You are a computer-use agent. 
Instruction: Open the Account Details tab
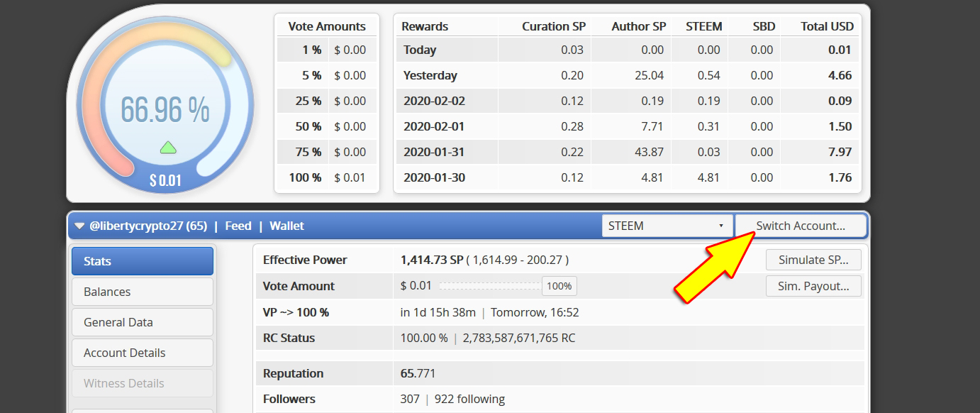pos(143,353)
